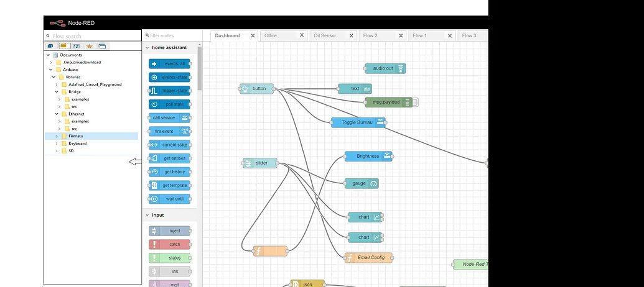
Task: Pick the current state palette node
Action: pos(170,145)
